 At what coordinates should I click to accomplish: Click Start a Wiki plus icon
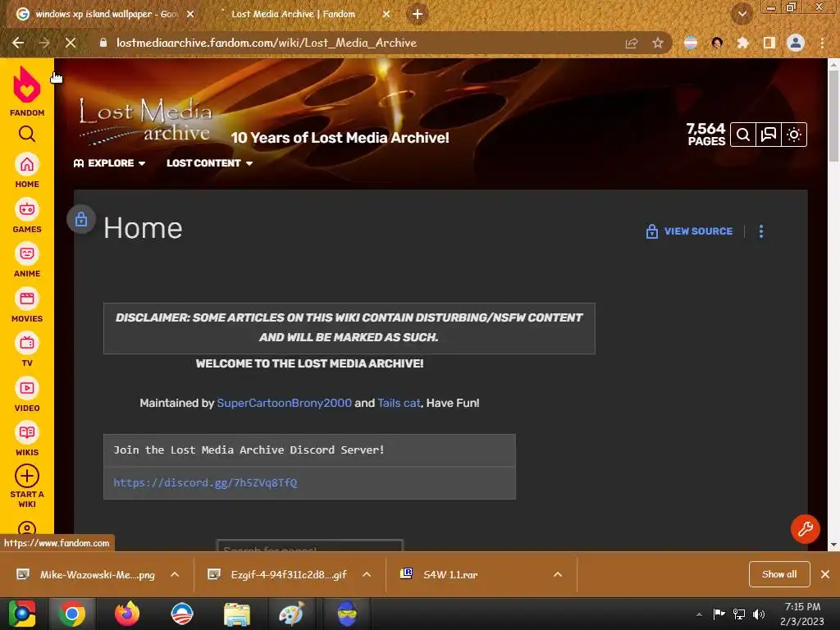click(27, 476)
